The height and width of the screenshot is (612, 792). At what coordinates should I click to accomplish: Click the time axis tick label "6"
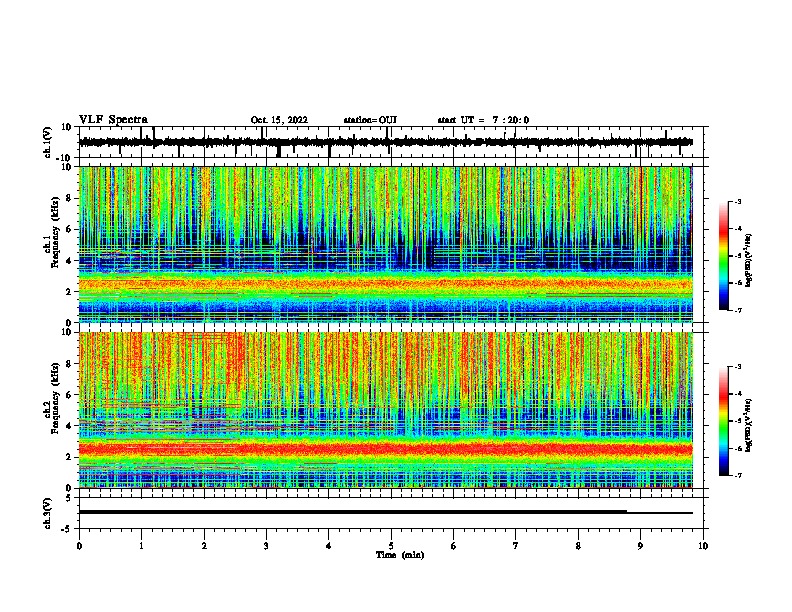[x=454, y=546]
